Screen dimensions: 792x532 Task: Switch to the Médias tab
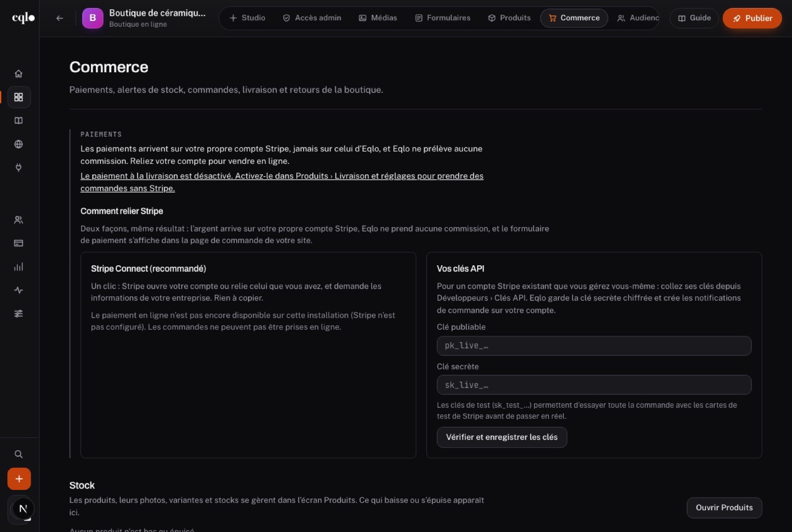378,18
